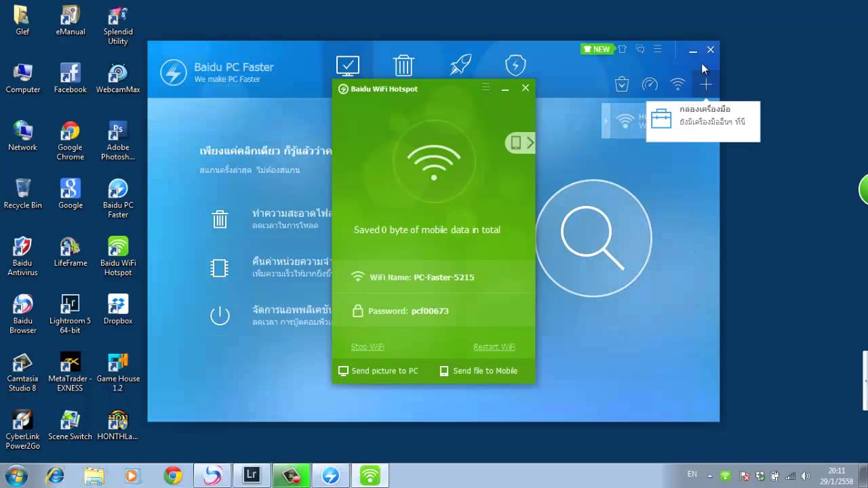The height and width of the screenshot is (488, 868).
Task: Click the speedometer gauge icon
Action: click(x=650, y=85)
